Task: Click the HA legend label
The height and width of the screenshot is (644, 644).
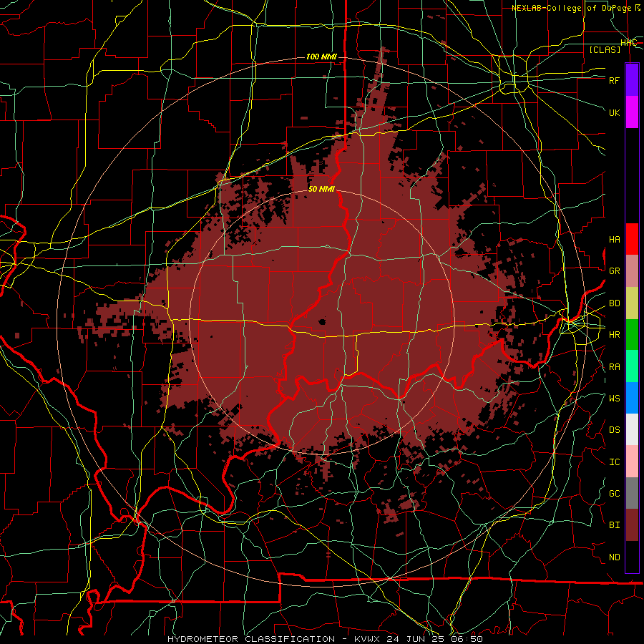Action: click(614, 240)
